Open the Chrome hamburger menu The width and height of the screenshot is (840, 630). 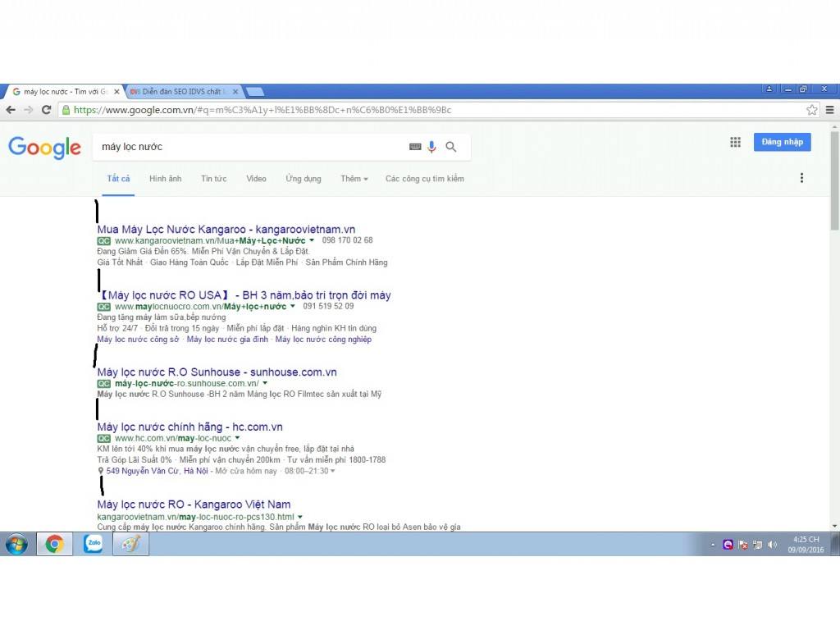tap(830, 110)
